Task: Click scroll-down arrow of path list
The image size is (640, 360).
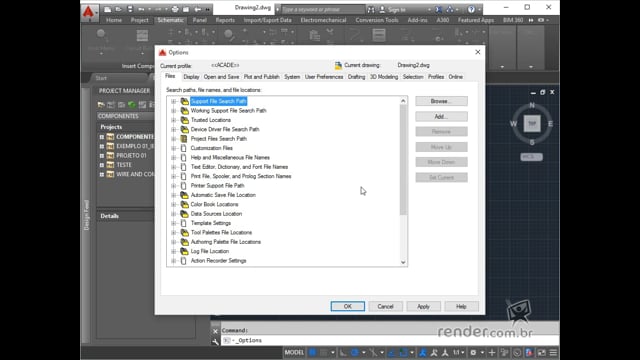Action: pyautogui.click(x=403, y=262)
